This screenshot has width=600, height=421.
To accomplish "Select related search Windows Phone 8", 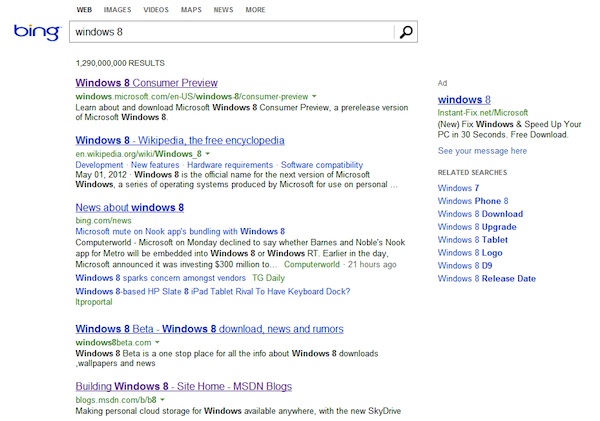I will coord(473,201).
